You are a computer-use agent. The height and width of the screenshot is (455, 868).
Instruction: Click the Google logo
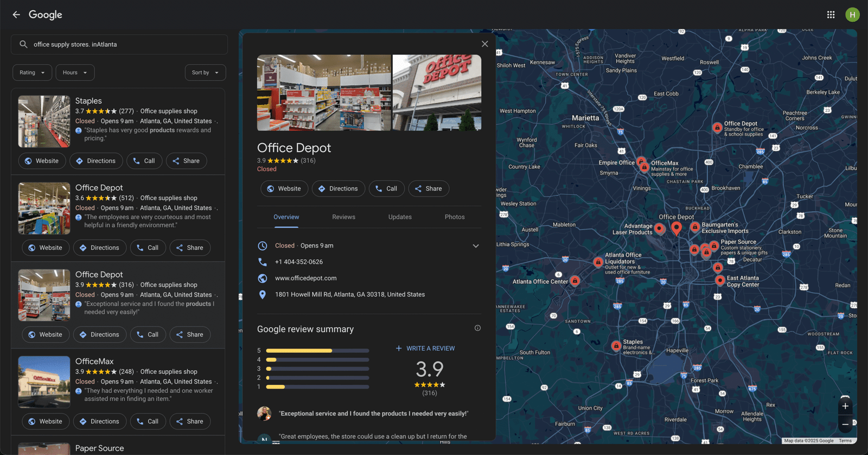click(46, 15)
